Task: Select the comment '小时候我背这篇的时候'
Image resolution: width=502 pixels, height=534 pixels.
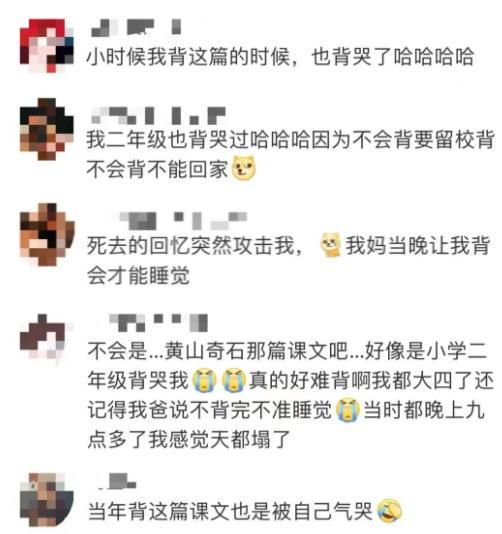Action: click(280, 57)
